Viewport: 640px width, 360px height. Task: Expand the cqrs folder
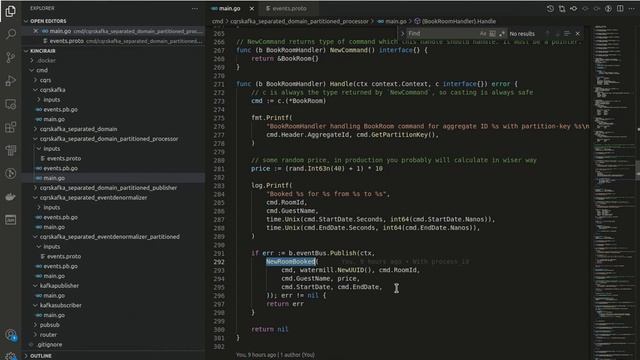click(36, 80)
